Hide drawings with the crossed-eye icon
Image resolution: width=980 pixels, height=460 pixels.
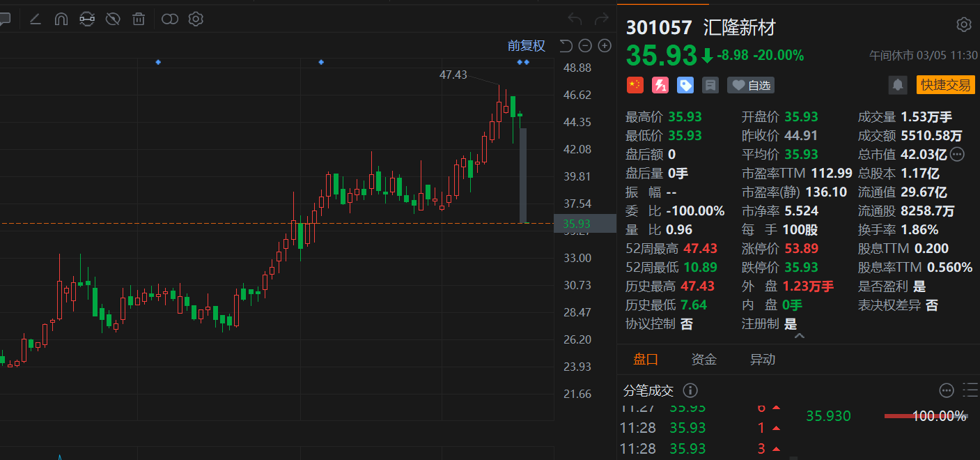tap(113, 19)
